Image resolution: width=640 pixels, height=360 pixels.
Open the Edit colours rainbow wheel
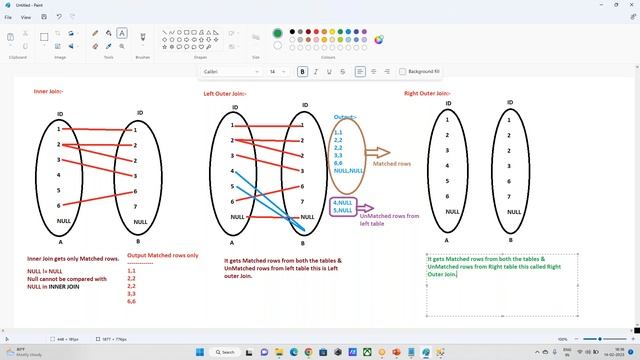(x=379, y=40)
